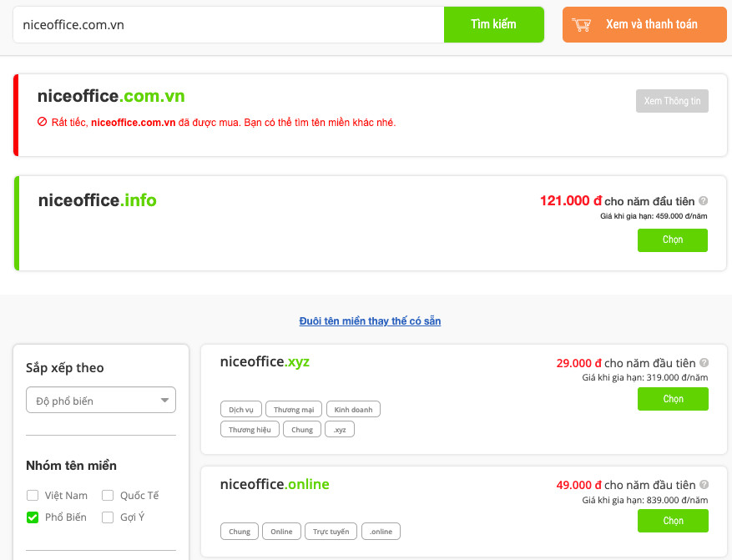The width and height of the screenshot is (732, 560).
Task: Click the shopping cart icon
Action: point(581,25)
